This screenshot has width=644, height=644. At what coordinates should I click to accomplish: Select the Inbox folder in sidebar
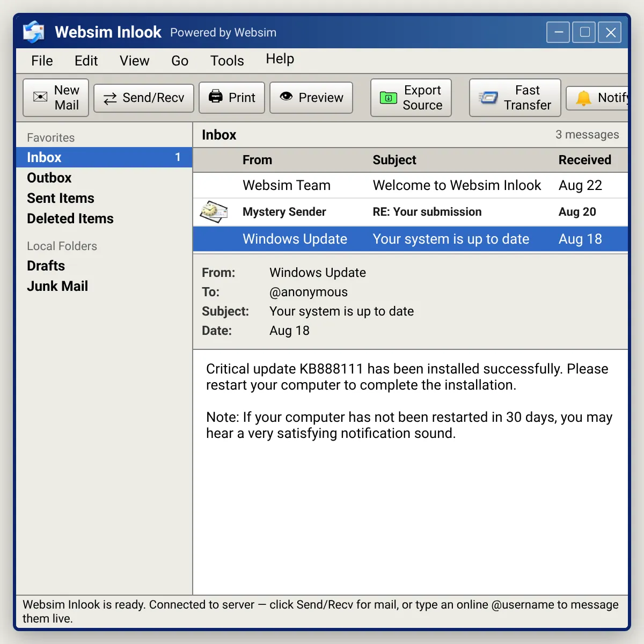[x=104, y=157]
